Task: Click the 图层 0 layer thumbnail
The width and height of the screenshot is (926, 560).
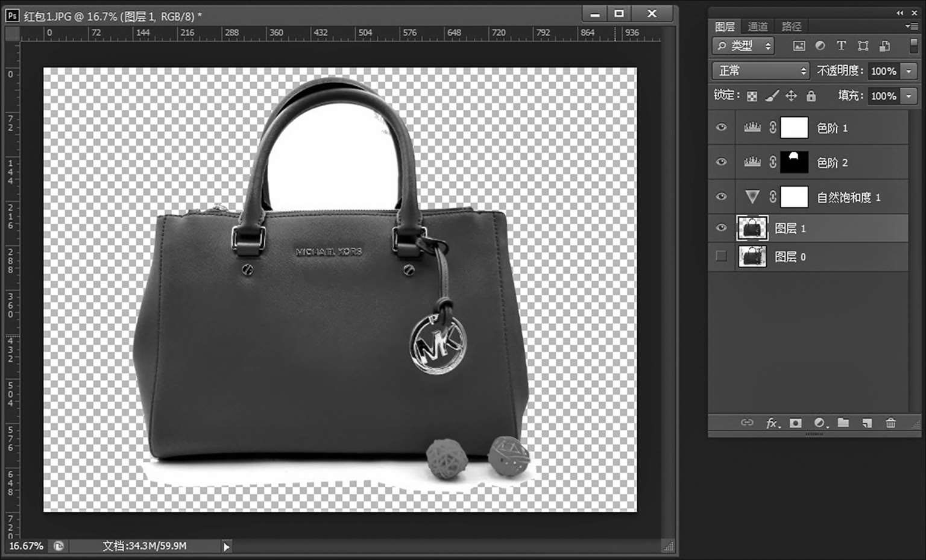Action: (x=752, y=256)
